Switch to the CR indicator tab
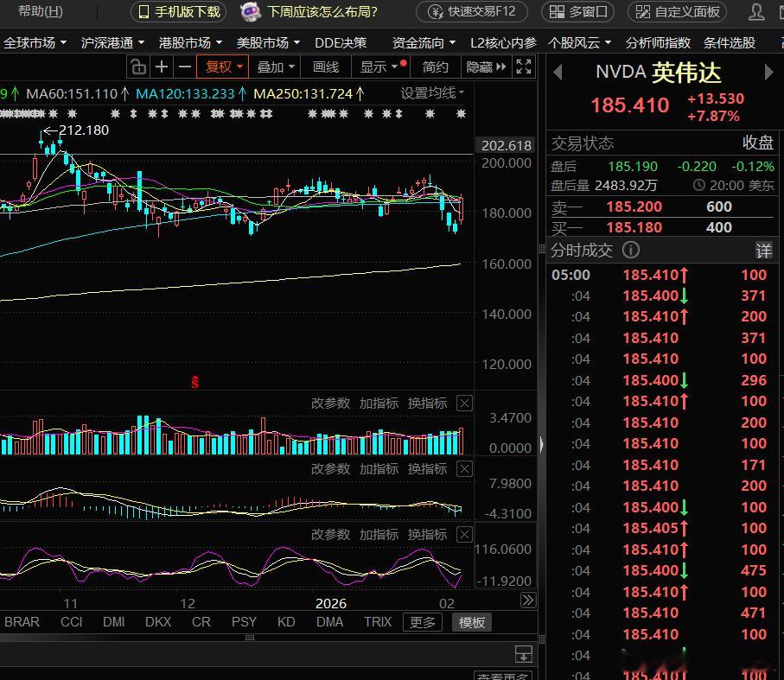The image size is (784, 680). point(201,622)
